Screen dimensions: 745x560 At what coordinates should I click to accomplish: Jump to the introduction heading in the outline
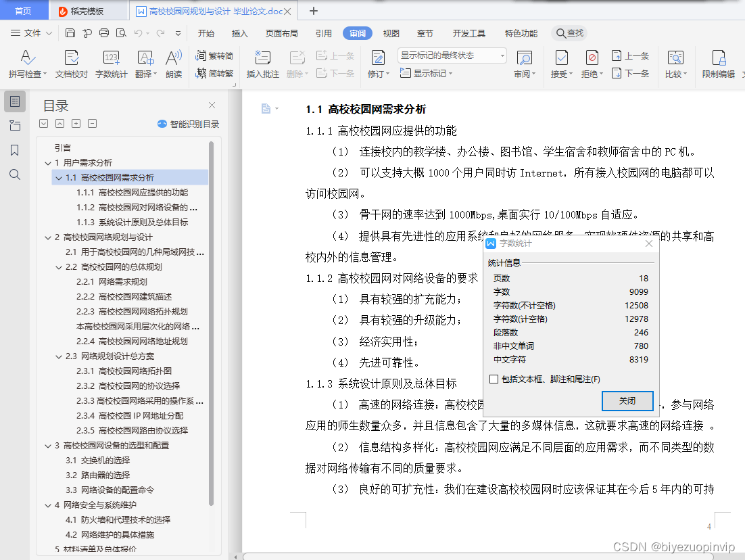pos(63,148)
